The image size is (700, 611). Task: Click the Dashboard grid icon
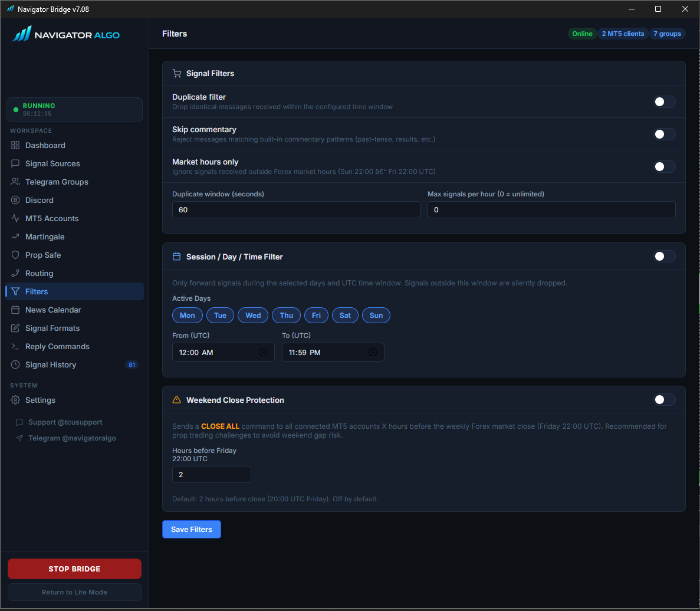click(x=15, y=146)
